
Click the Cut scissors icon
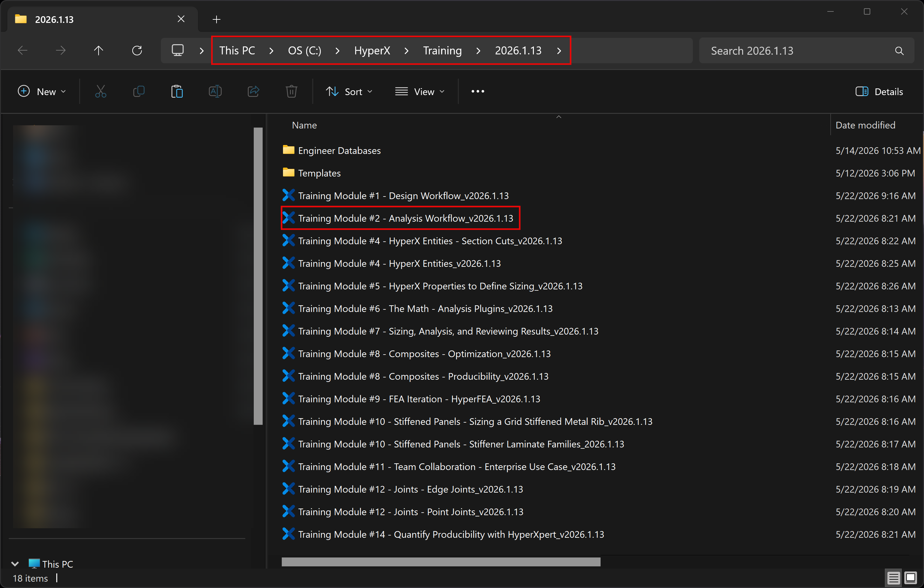(x=100, y=91)
